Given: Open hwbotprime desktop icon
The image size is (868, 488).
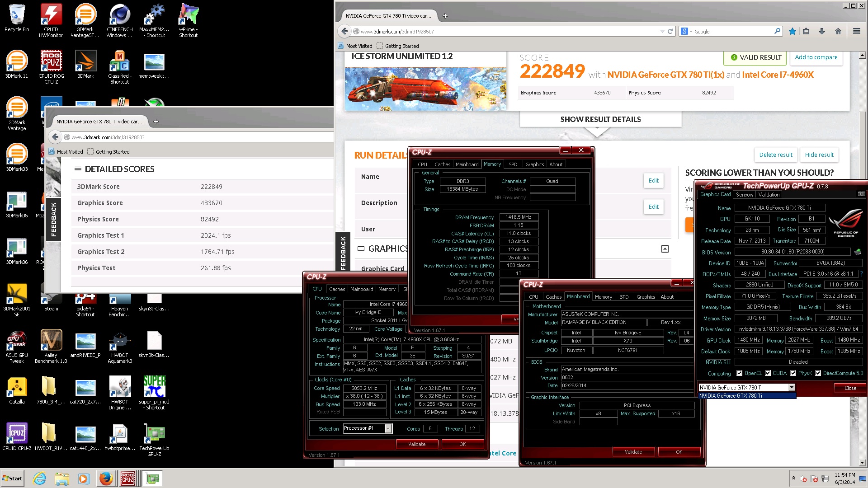Looking at the screenshot, I should coord(120,436).
